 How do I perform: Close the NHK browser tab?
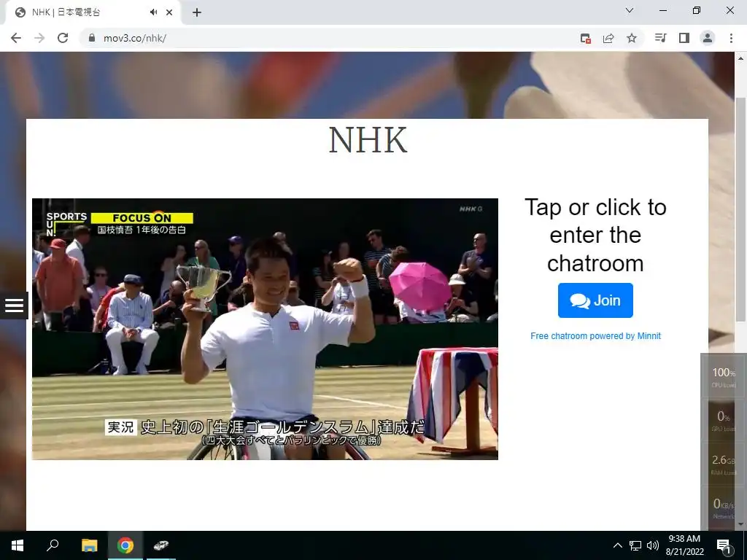(169, 12)
